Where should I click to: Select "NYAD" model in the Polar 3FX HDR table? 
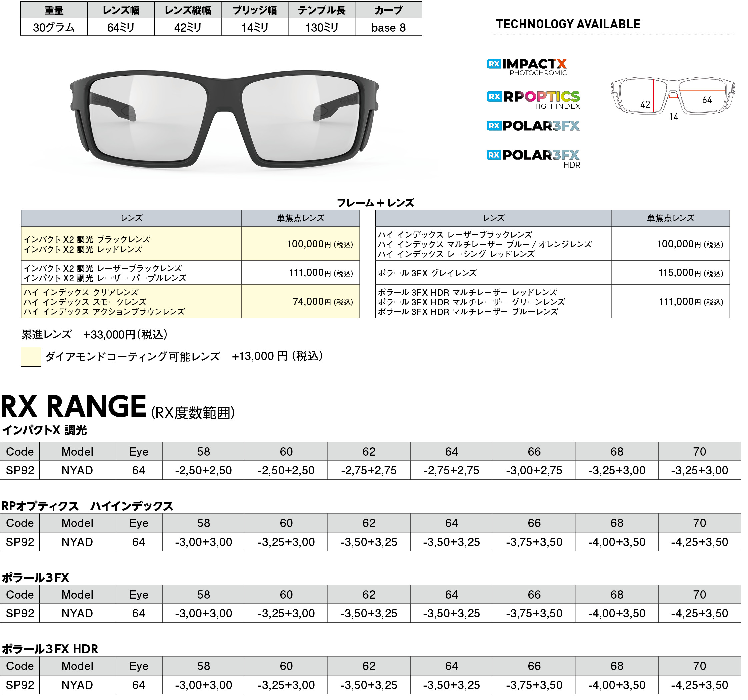coord(77,685)
